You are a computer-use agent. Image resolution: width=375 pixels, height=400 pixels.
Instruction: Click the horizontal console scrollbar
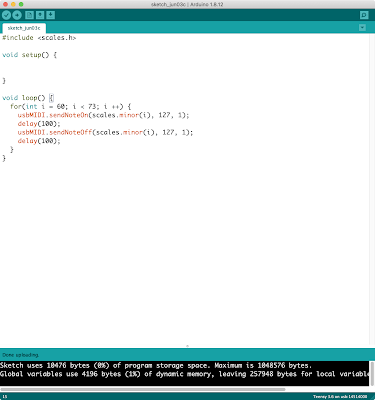(x=143, y=389)
